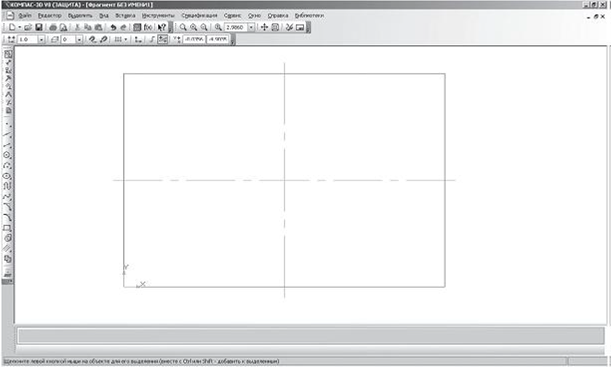
Task: Select the Arc tool
Action: pyautogui.click(x=7, y=166)
